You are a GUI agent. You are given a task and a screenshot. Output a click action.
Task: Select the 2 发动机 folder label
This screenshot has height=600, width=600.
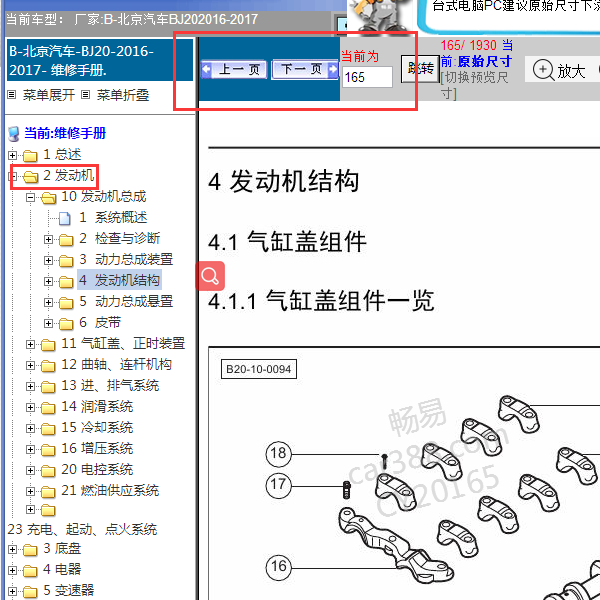68,175
